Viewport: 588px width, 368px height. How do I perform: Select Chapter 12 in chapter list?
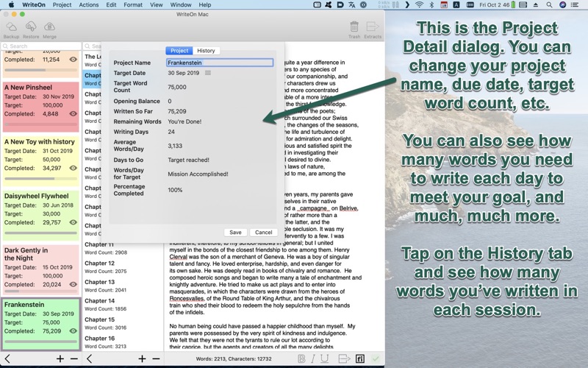(x=123, y=267)
